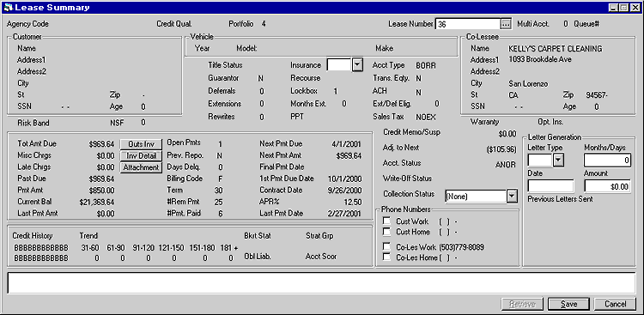This screenshot has height=315, width=644.
Task: Save the lease summary
Action: [568, 305]
